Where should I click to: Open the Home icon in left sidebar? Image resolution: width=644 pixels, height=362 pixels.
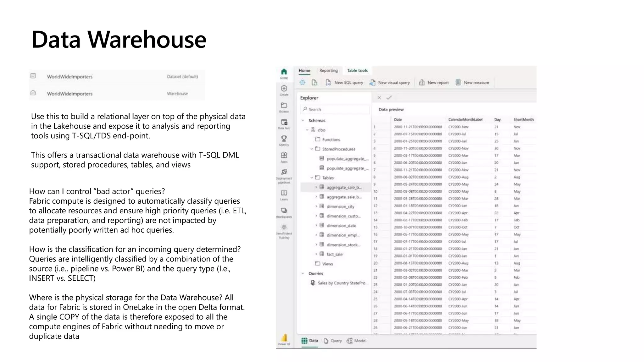[284, 72]
